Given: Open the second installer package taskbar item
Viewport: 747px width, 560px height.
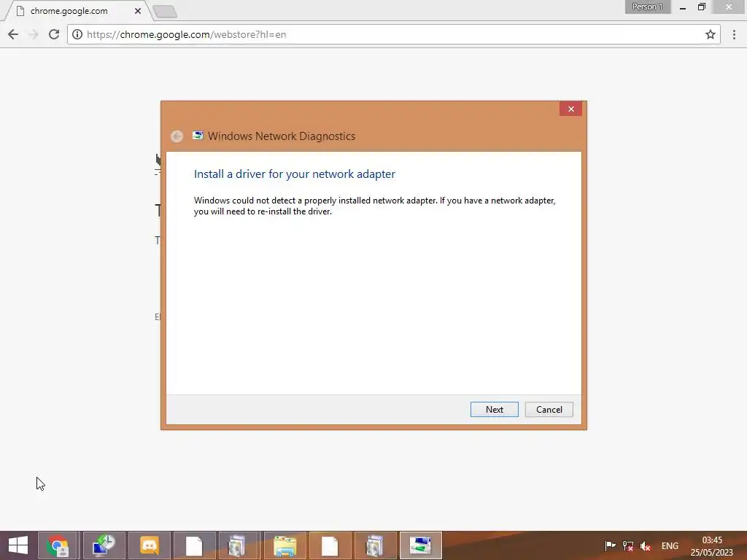Looking at the screenshot, I should tap(376, 545).
